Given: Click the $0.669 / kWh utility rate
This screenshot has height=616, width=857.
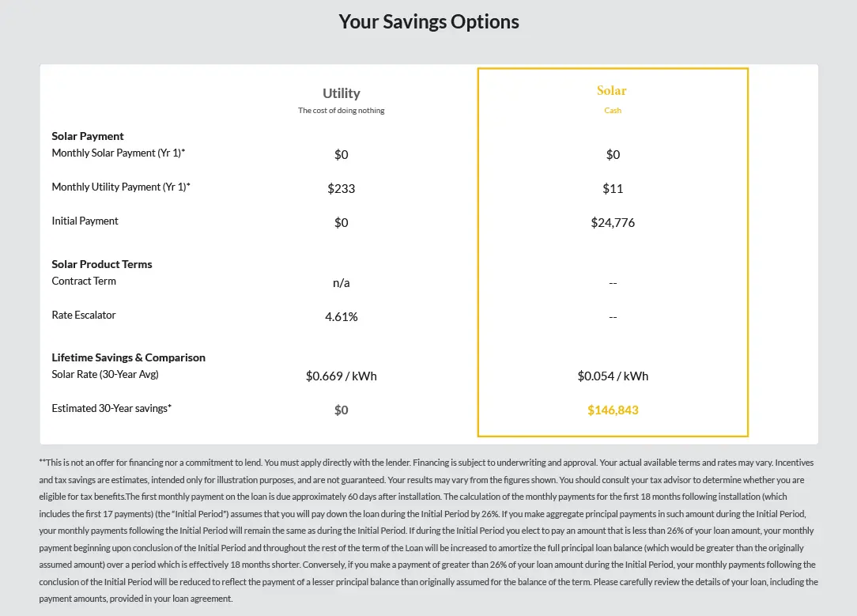Looking at the screenshot, I should coord(341,376).
